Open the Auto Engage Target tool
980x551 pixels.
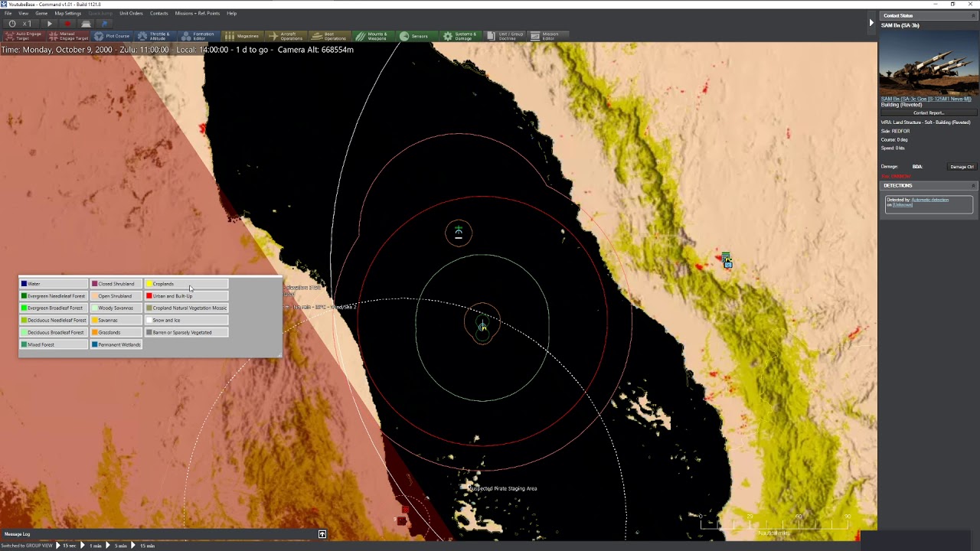click(24, 36)
